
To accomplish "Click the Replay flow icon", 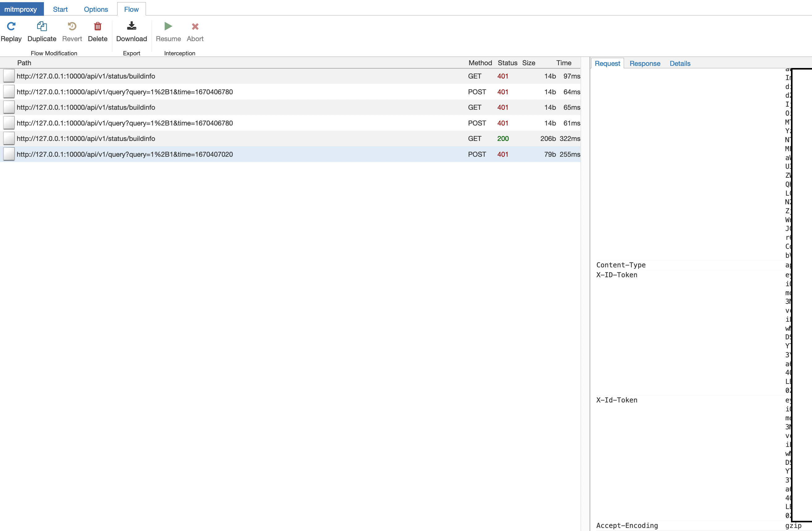I will coord(11,27).
